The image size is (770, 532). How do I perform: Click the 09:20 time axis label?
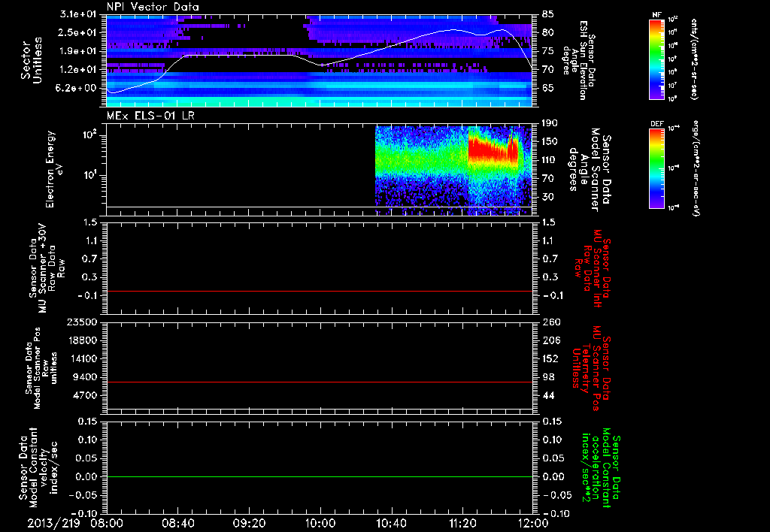click(249, 523)
